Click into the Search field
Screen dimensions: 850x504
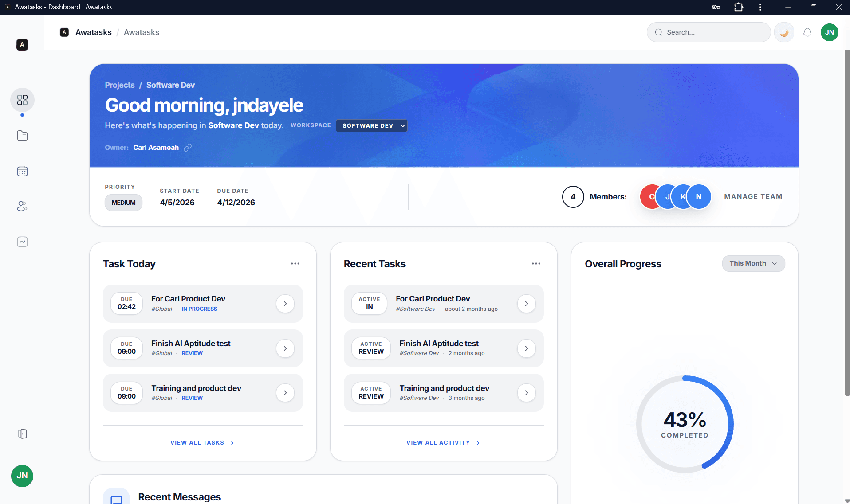708,32
